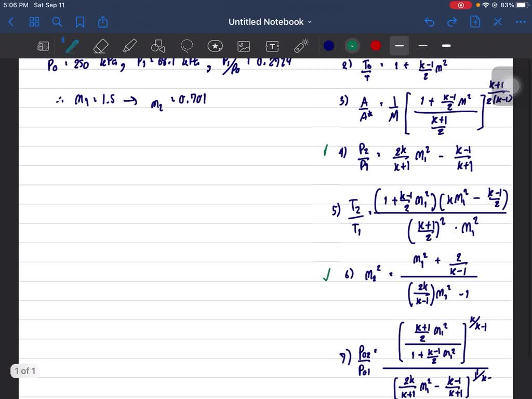
Task: Open the green color preset dropdown
Action: pyautogui.click(x=352, y=46)
